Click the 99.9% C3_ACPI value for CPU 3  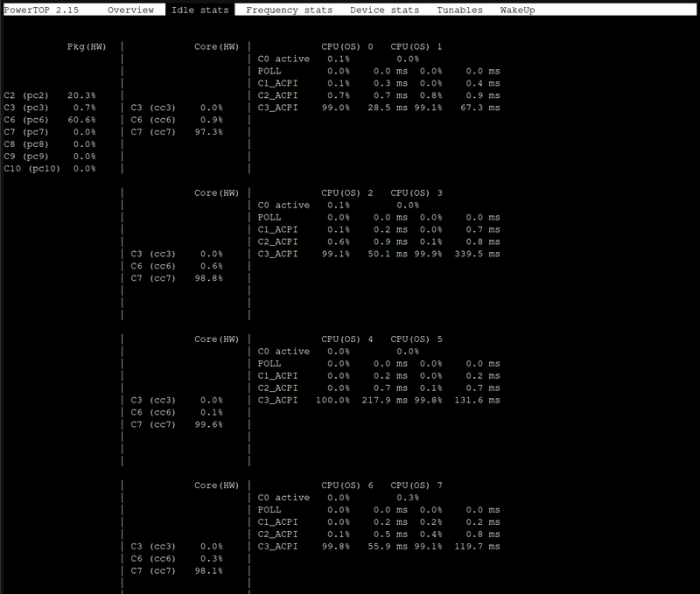[x=428, y=254]
